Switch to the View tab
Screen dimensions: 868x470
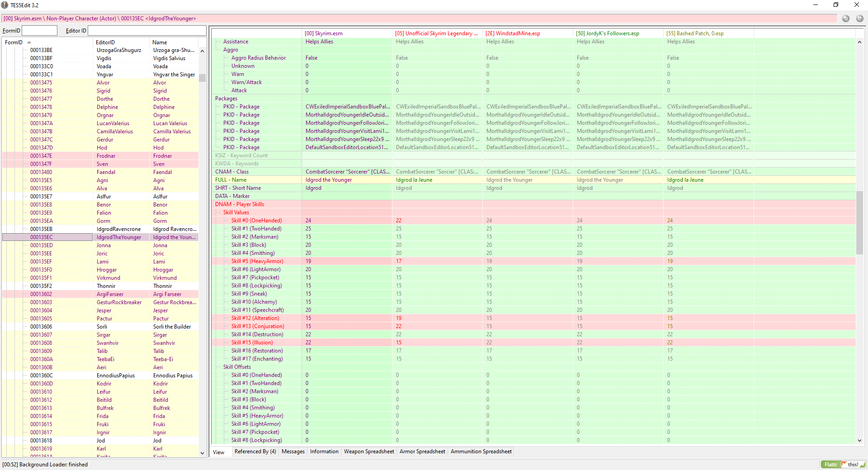pyautogui.click(x=219, y=452)
